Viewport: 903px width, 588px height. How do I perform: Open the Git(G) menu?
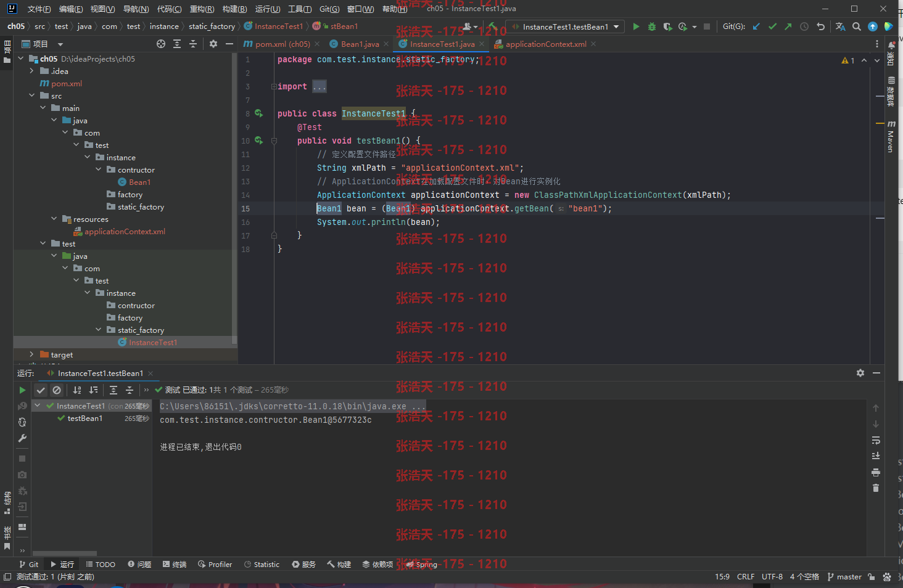coord(329,9)
